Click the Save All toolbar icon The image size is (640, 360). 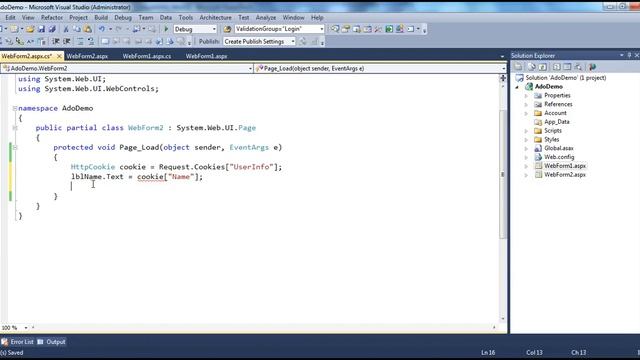52,29
